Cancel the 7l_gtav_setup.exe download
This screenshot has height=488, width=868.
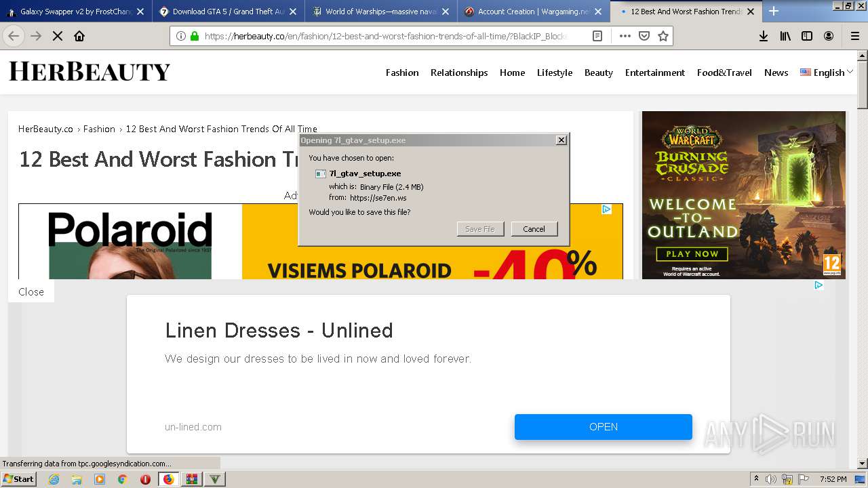534,229
